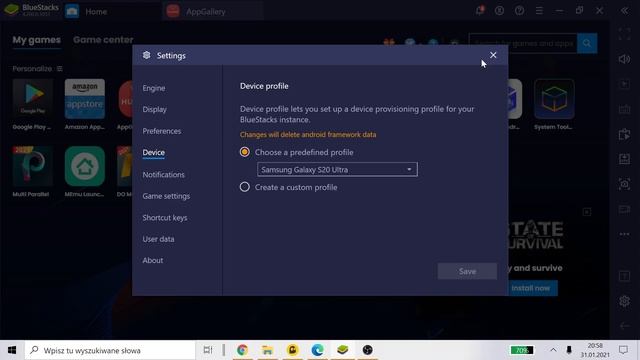The image size is (640, 360).
Task: Open BlueStacks icon in the taskbar
Action: point(342,350)
